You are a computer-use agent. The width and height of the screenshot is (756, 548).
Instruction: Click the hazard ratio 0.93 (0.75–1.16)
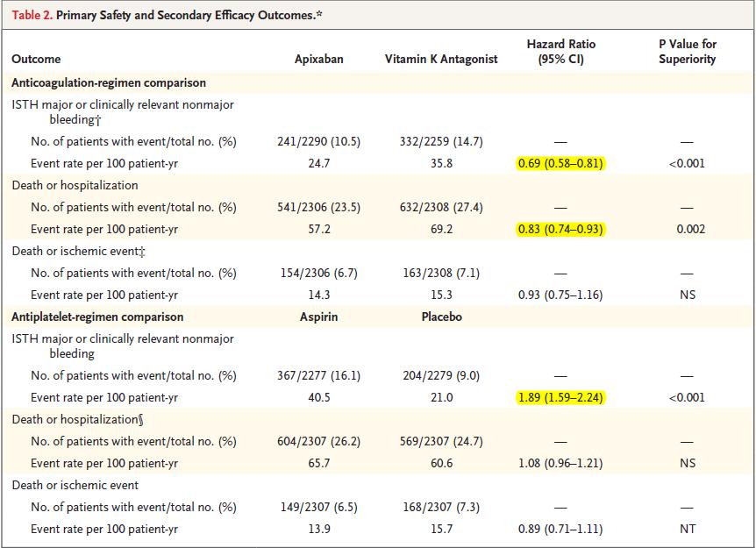[x=560, y=295]
